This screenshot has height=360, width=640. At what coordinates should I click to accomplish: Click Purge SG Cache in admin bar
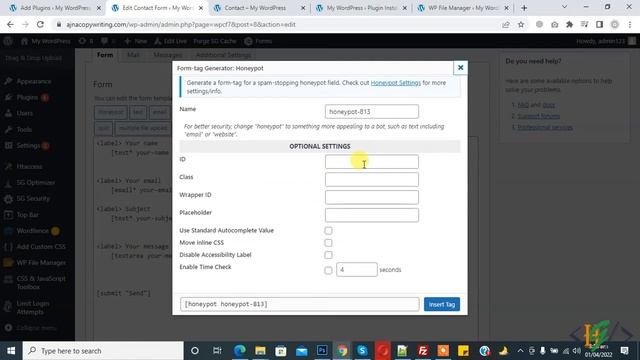click(215, 41)
